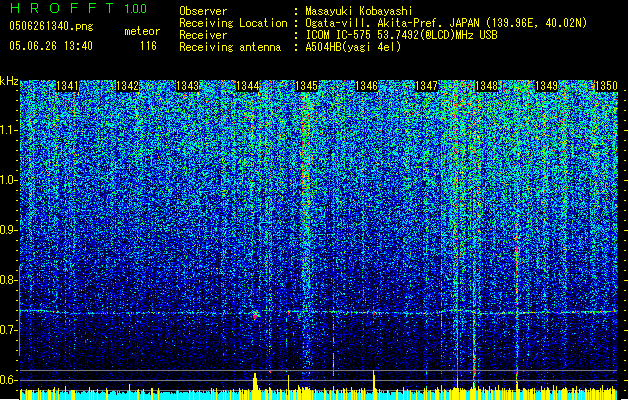Click the 0.6 frequency axis label
The height and width of the screenshot is (400, 629).
click(8, 380)
